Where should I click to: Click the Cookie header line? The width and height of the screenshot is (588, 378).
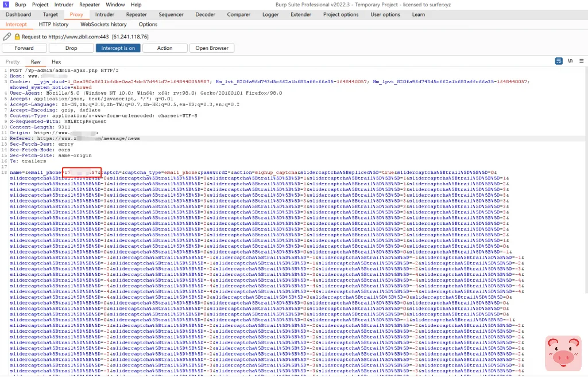[x=270, y=81]
